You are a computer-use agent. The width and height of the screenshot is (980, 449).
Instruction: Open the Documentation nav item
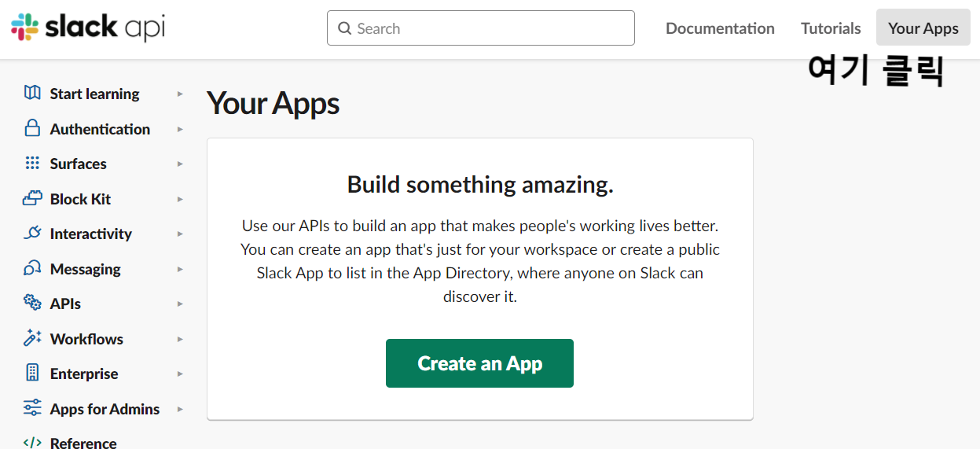coord(720,28)
